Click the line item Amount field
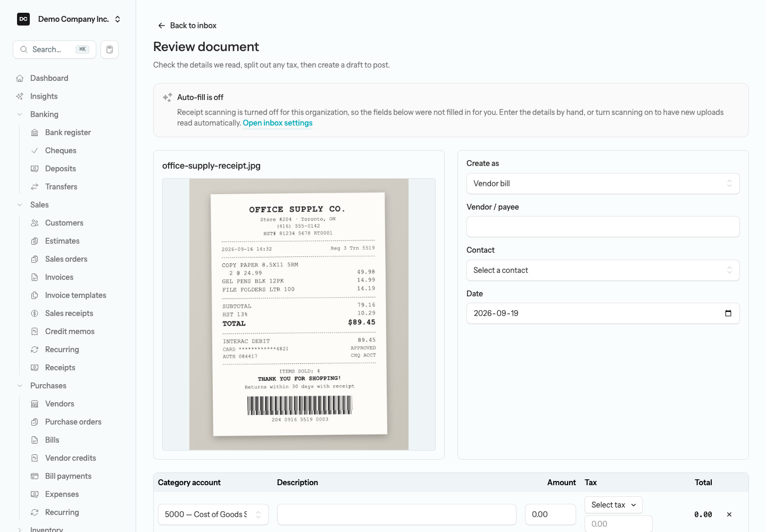 551,514
